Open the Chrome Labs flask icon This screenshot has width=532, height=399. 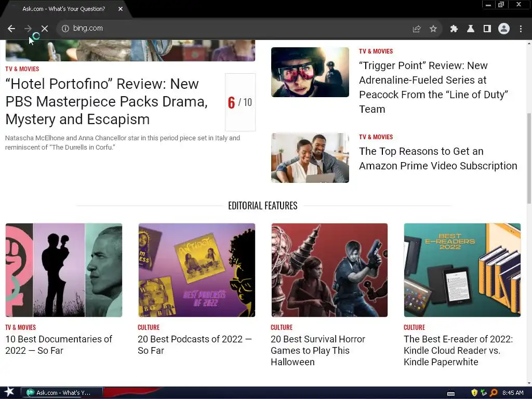click(471, 29)
